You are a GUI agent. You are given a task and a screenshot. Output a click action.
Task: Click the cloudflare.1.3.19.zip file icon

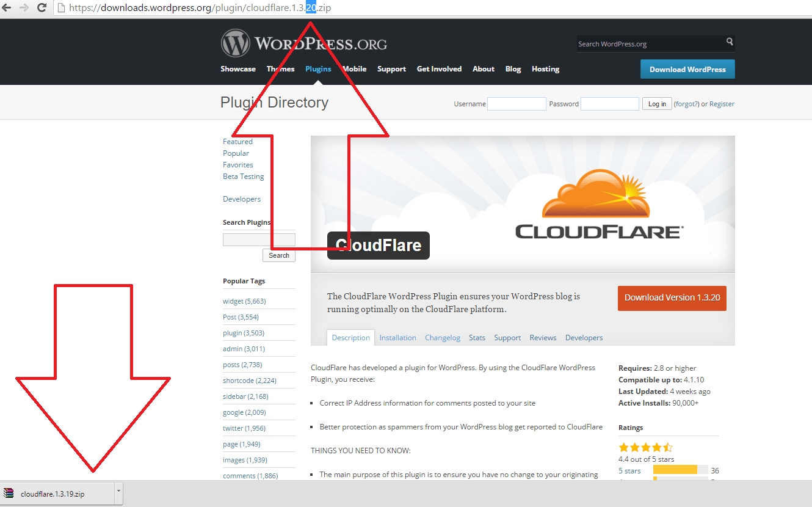pyautogui.click(x=9, y=494)
